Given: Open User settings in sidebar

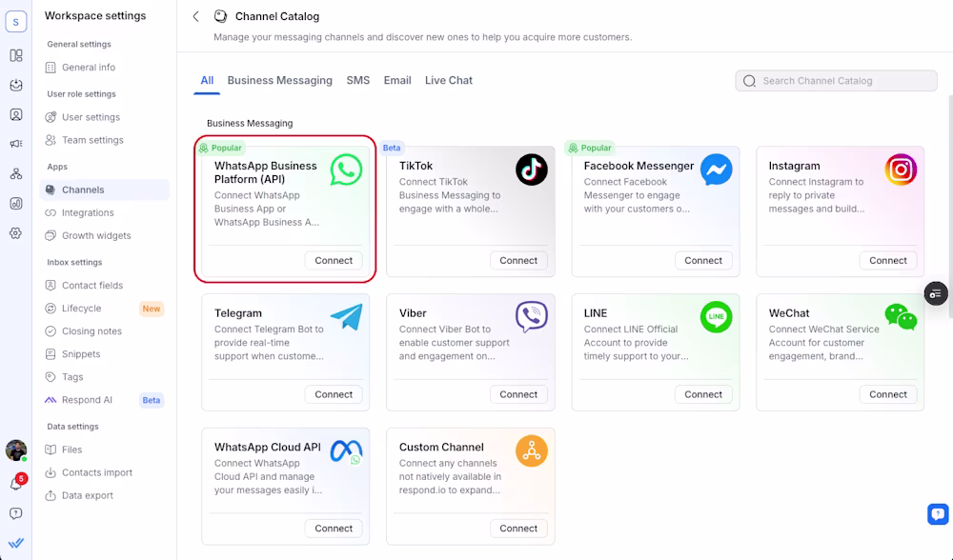Looking at the screenshot, I should coord(105,117).
